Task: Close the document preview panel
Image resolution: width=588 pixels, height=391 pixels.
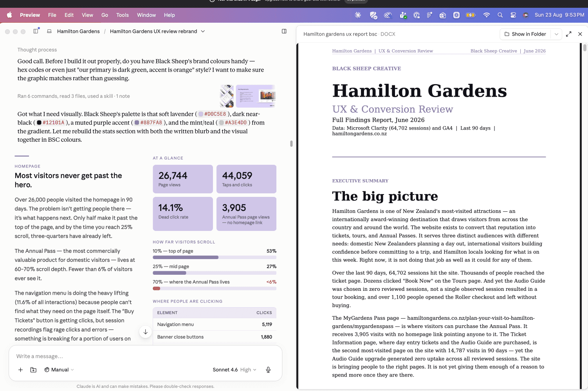Action: coord(580,34)
